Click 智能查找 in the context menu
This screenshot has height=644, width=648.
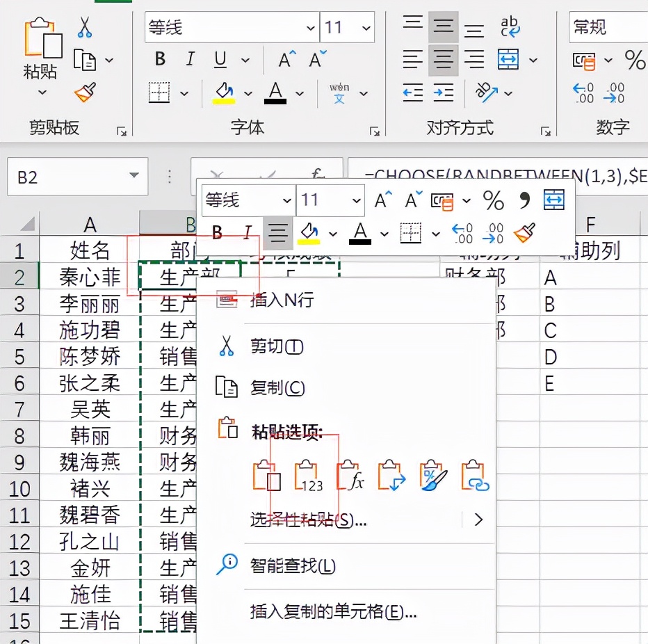coord(292,565)
